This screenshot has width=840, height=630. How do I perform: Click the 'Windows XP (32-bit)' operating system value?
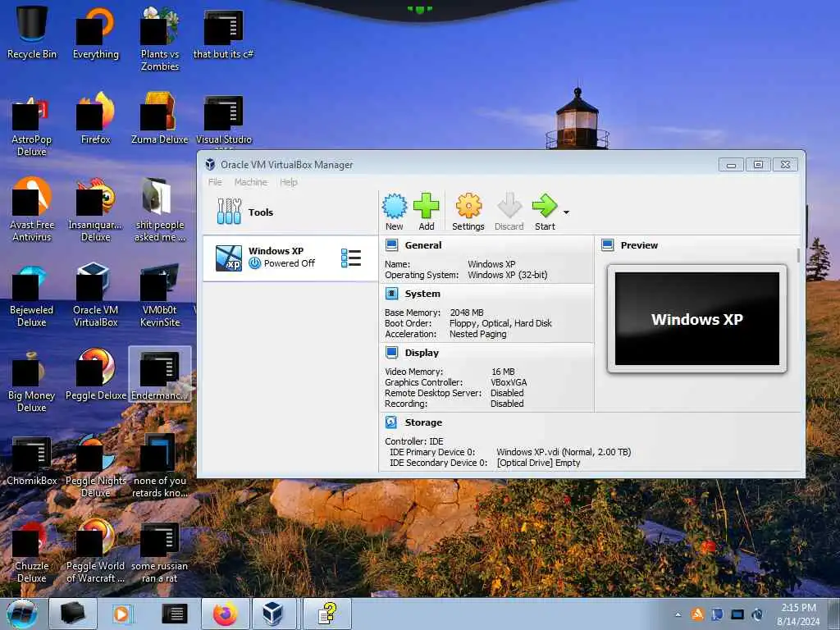508,275
